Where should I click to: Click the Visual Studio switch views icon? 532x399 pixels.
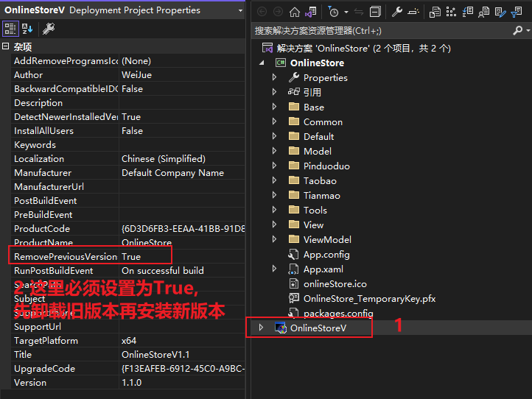click(312, 12)
